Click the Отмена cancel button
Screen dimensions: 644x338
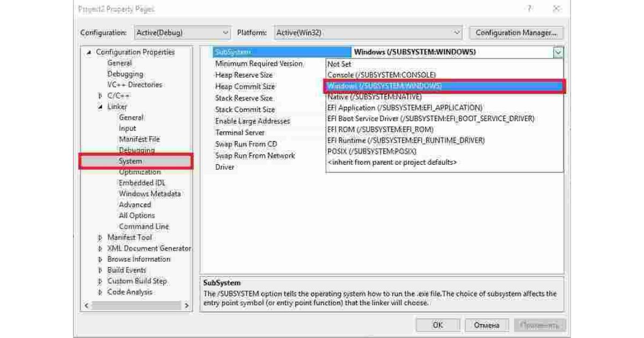coord(486,325)
